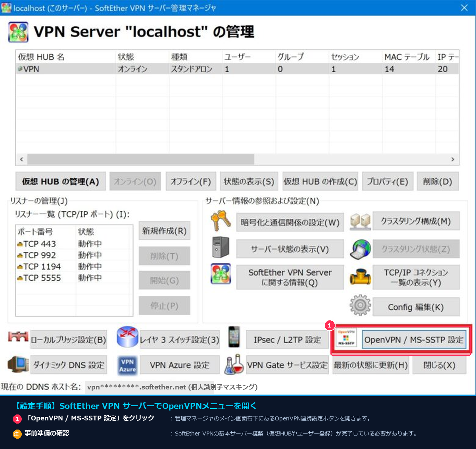Screen dimensions: 476x449
Task: Open IPsec / L2TP 設定
Action: point(288,339)
